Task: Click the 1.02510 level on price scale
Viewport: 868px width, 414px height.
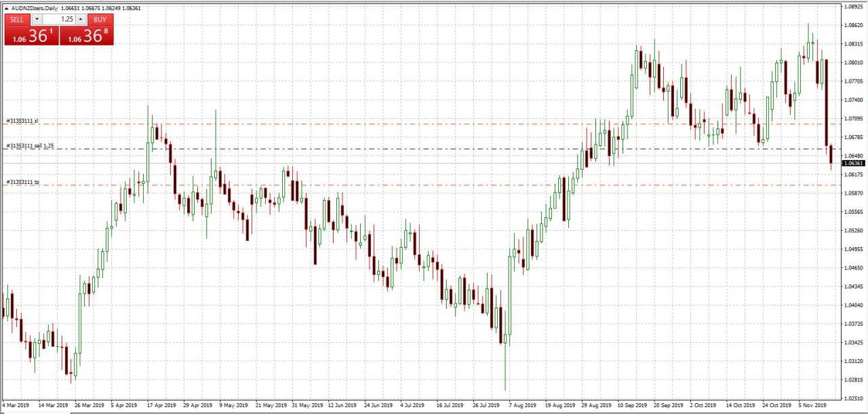Action: click(x=854, y=398)
